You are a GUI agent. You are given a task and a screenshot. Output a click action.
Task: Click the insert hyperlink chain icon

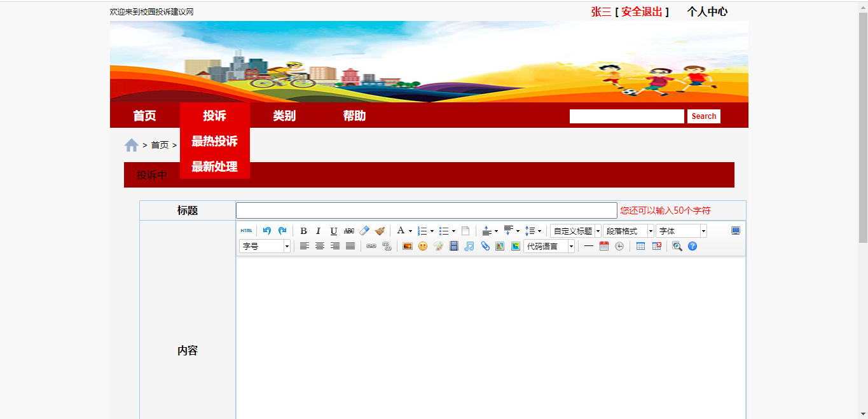pyautogui.click(x=371, y=246)
